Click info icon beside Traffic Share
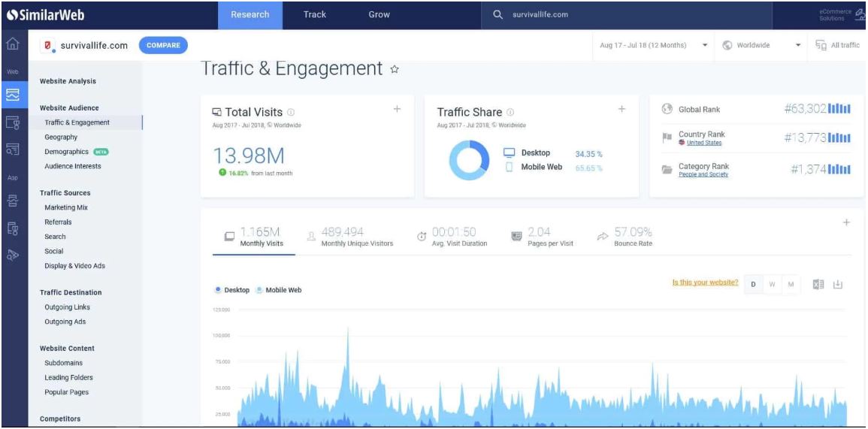 click(x=510, y=113)
